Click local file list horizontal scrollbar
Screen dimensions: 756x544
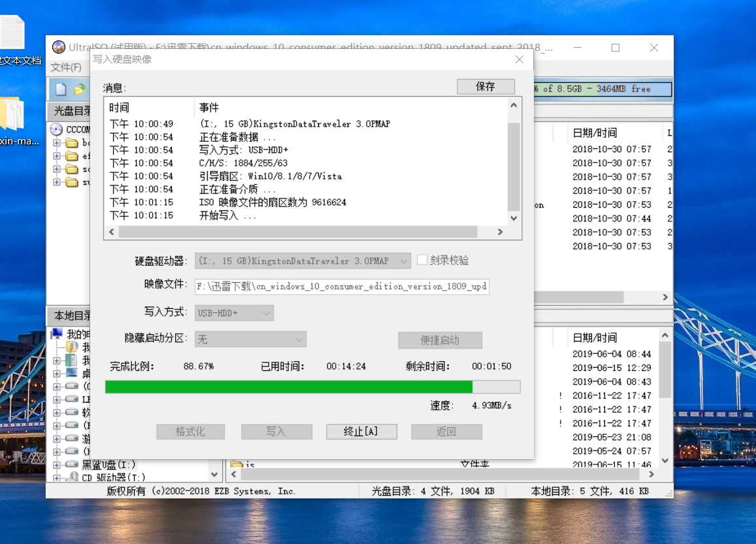tap(440, 474)
